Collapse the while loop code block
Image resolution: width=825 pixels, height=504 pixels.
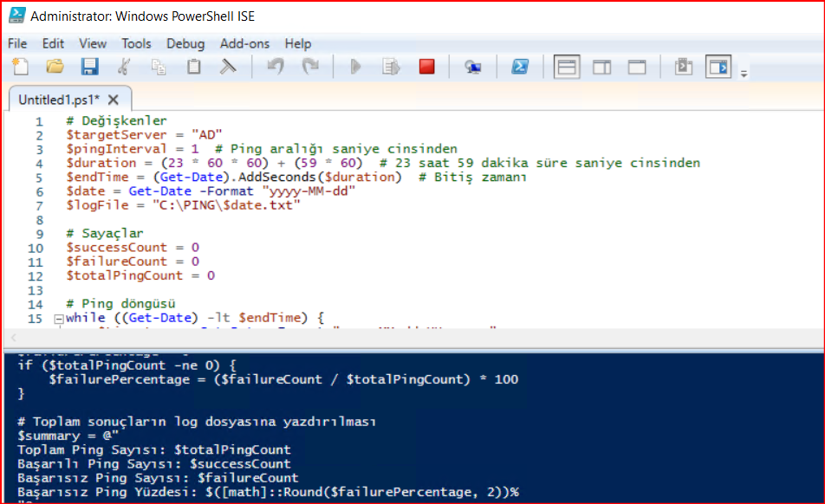point(59,319)
